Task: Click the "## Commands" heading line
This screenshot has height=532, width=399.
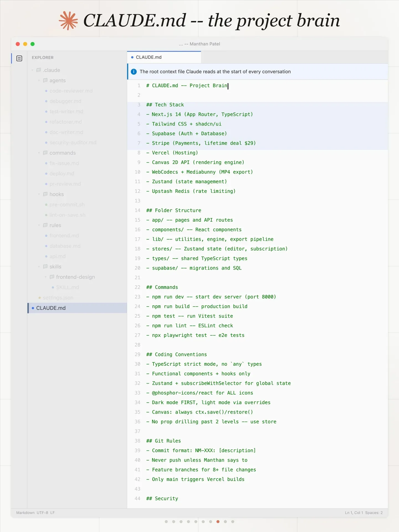Action: (162, 287)
